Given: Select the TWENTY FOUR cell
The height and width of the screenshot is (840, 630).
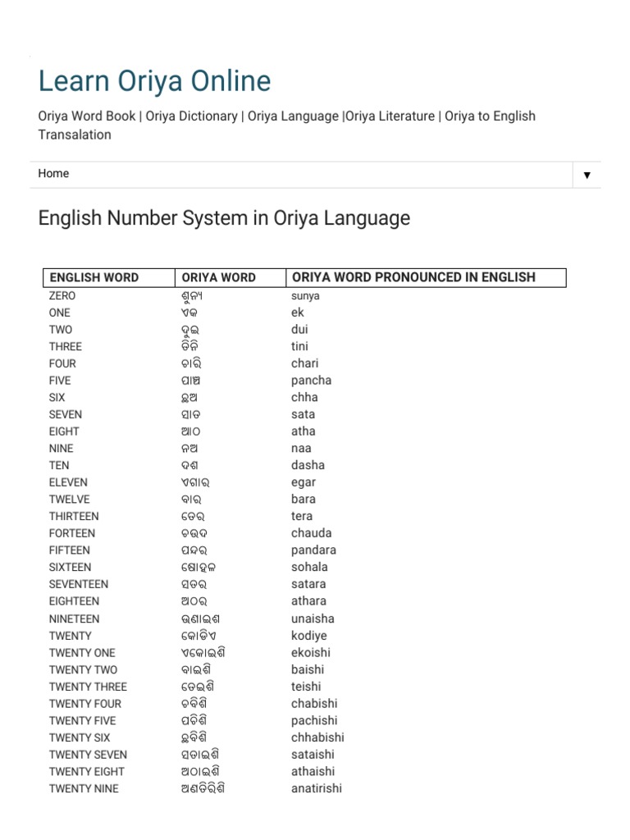Looking at the screenshot, I should [x=85, y=704].
